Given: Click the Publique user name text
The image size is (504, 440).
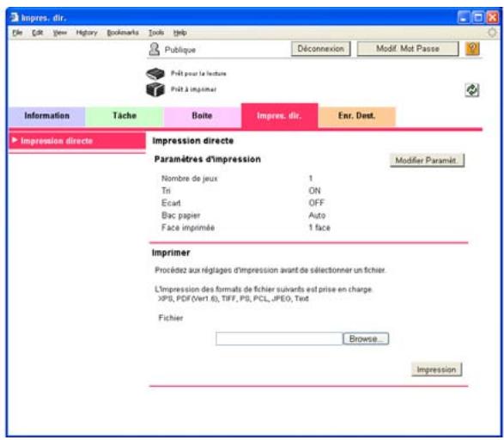Looking at the screenshot, I should 180,50.
